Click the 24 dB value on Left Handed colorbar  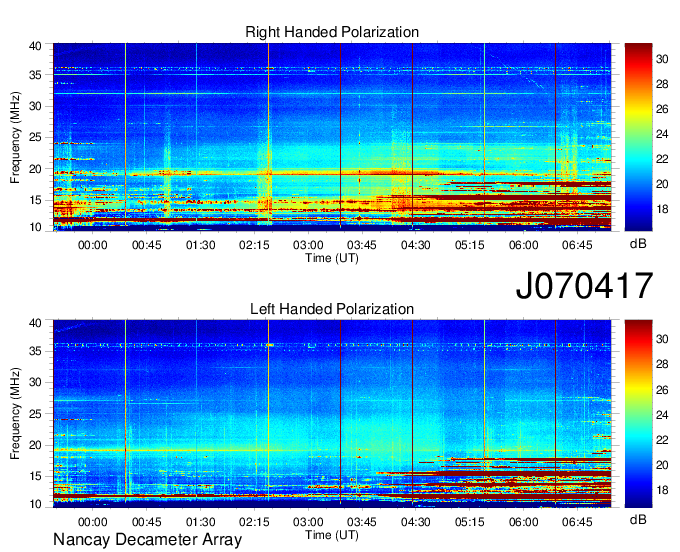pos(662,415)
